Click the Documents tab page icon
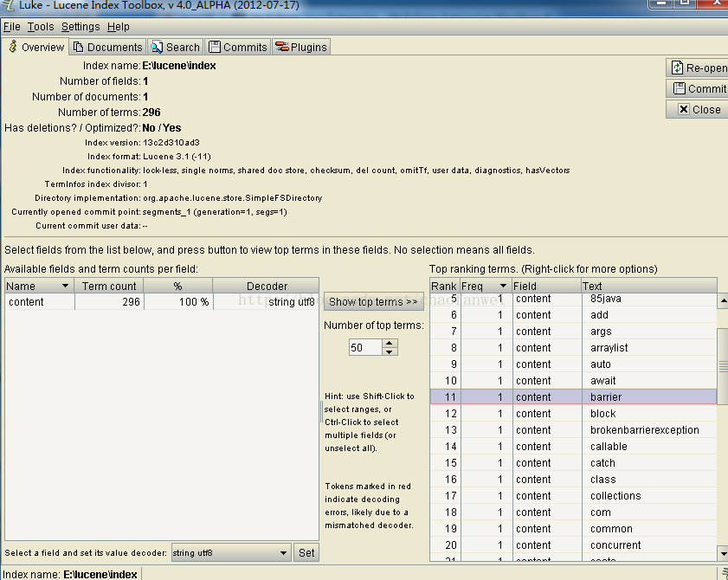The image size is (728, 580). [x=79, y=47]
